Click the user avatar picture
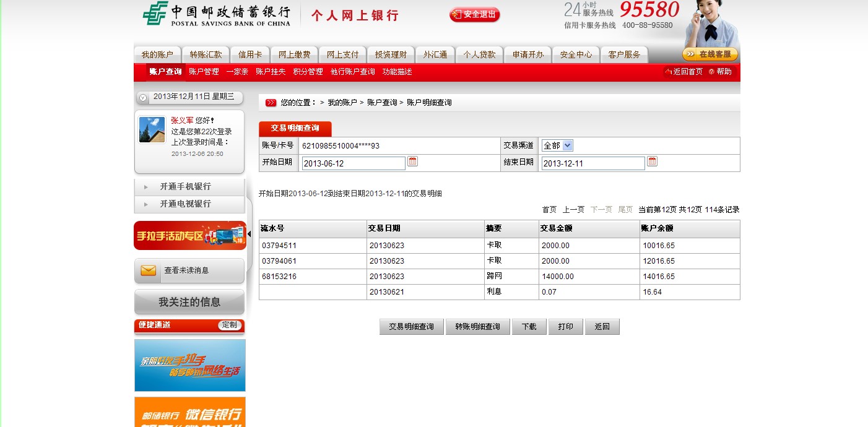Viewport: 868px width, 427px height. 152,129
